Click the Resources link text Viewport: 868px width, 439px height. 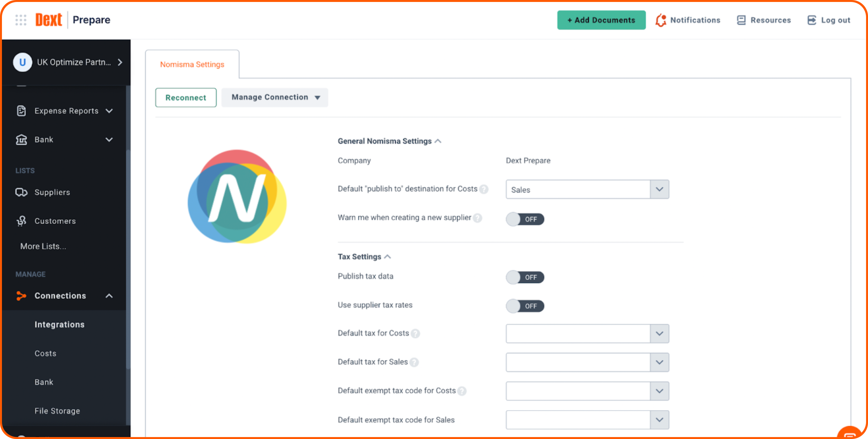[771, 20]
